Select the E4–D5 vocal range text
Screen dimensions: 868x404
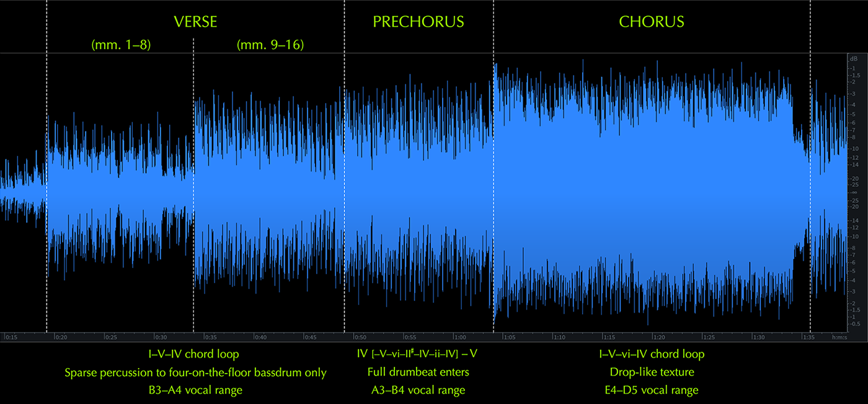click(x=652, y=390)
